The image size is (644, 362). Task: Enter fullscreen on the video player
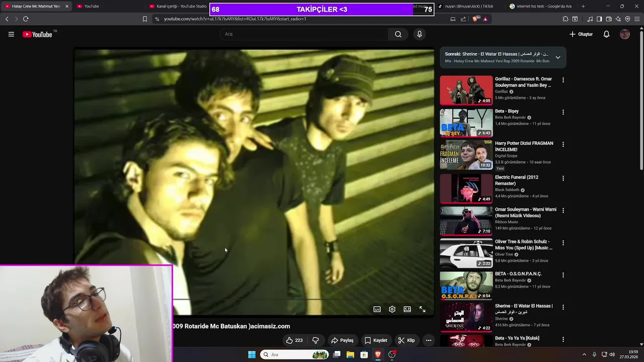[x=422, y=309]
